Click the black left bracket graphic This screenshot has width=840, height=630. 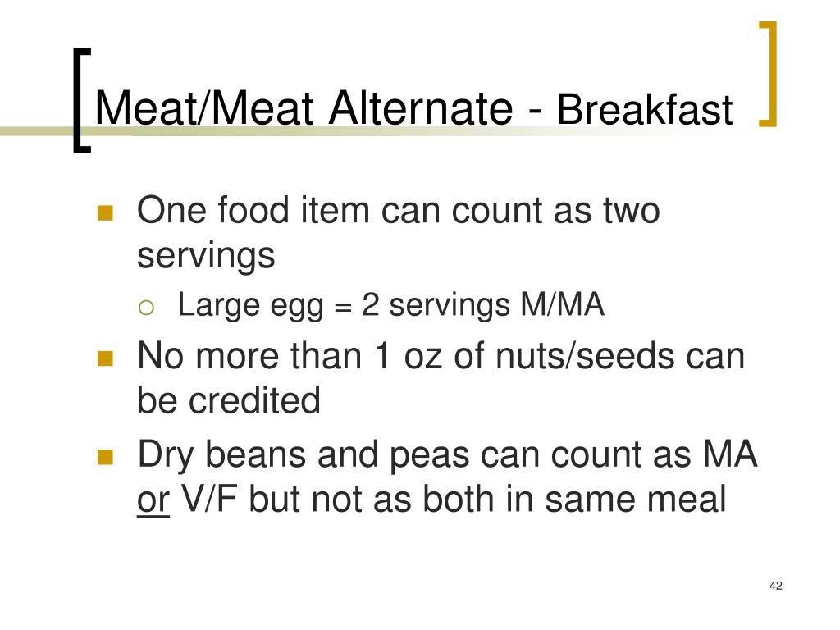click(x=82, y=101)
